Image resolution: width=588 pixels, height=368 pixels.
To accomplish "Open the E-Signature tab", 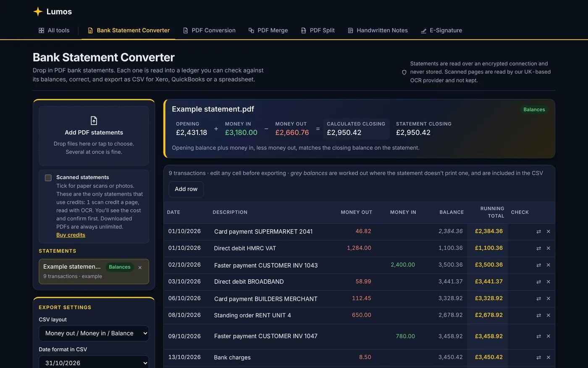I will point(441,30).
